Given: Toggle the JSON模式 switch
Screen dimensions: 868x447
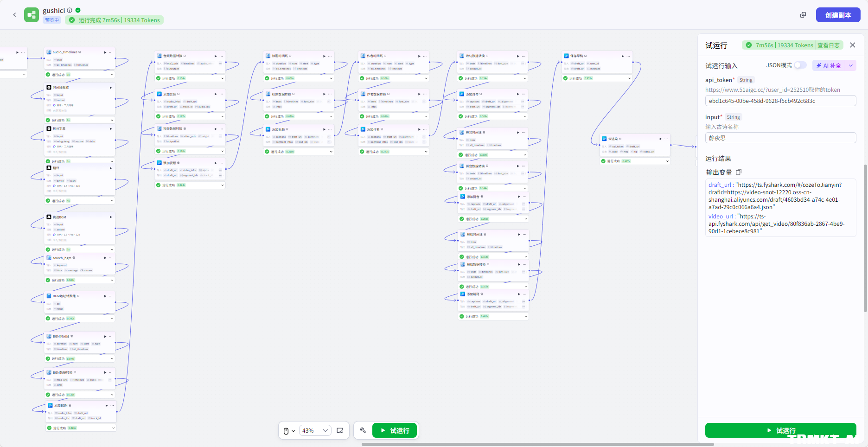Looking at the screenshot, I should click(800, 65).
